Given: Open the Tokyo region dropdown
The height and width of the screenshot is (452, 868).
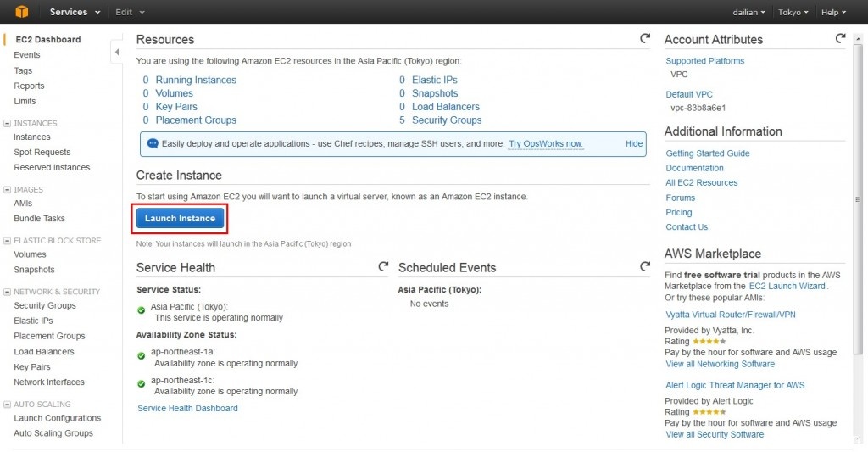Looking at the screenshot, I should tap(793, 12).
